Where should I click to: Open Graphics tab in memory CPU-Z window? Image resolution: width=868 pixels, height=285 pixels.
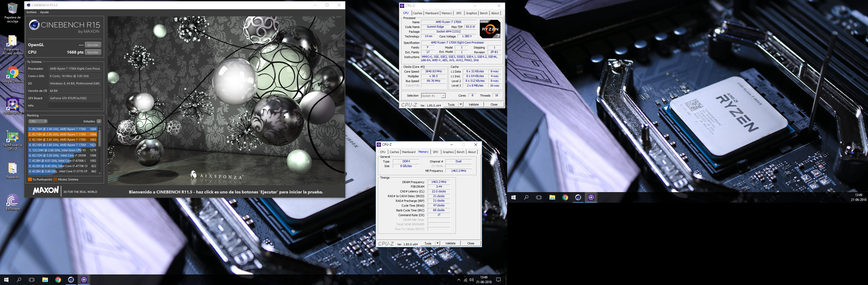tap(448, 152)
